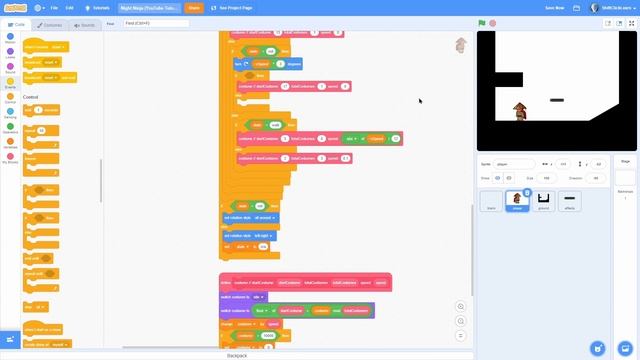Open the broadcast block message dropdown

pyautogui.click(x=51, y=62)
